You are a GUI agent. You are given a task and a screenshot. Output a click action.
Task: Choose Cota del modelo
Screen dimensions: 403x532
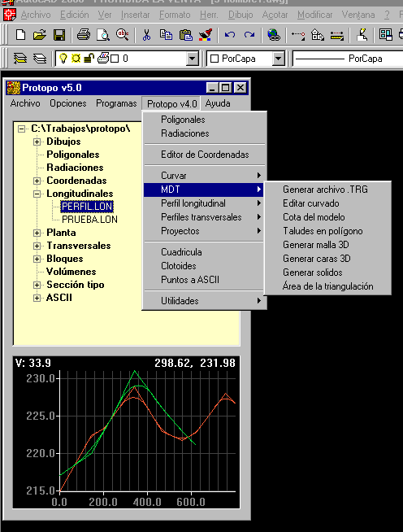327,217
